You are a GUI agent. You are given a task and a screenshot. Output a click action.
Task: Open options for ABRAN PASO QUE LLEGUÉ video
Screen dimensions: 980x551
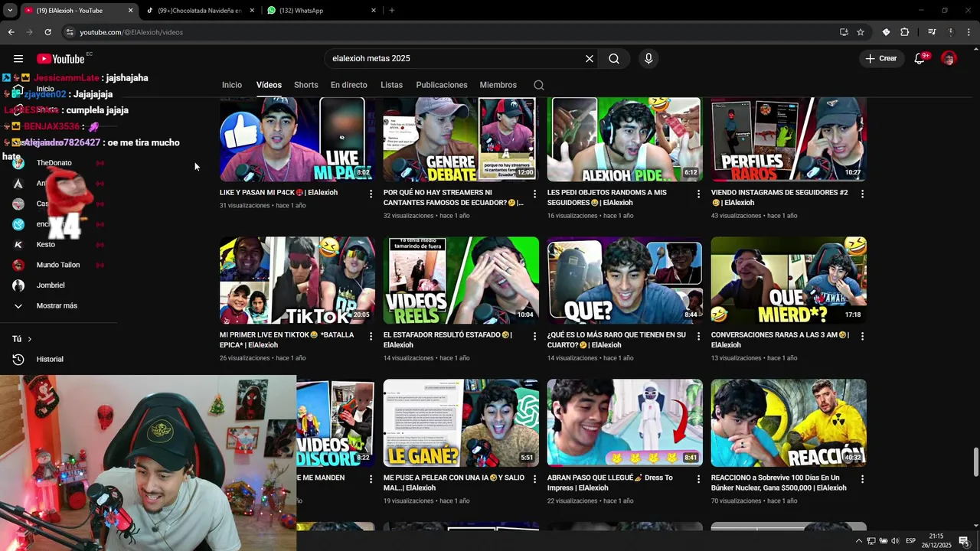click(x=698, y=478)
